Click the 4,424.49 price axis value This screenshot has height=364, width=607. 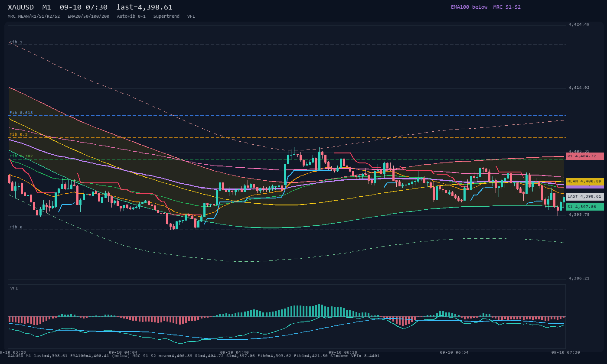[x=579, y=24]
